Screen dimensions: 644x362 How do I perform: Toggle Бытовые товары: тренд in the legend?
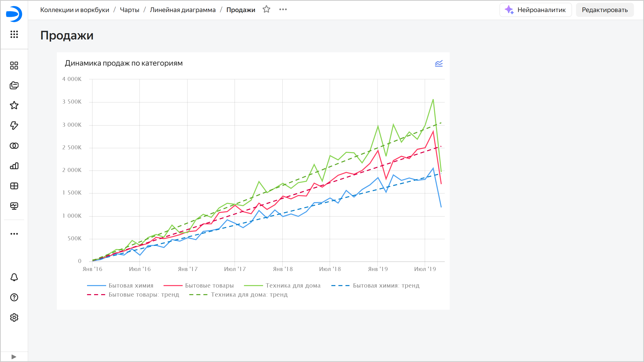(x=133, y=294)
